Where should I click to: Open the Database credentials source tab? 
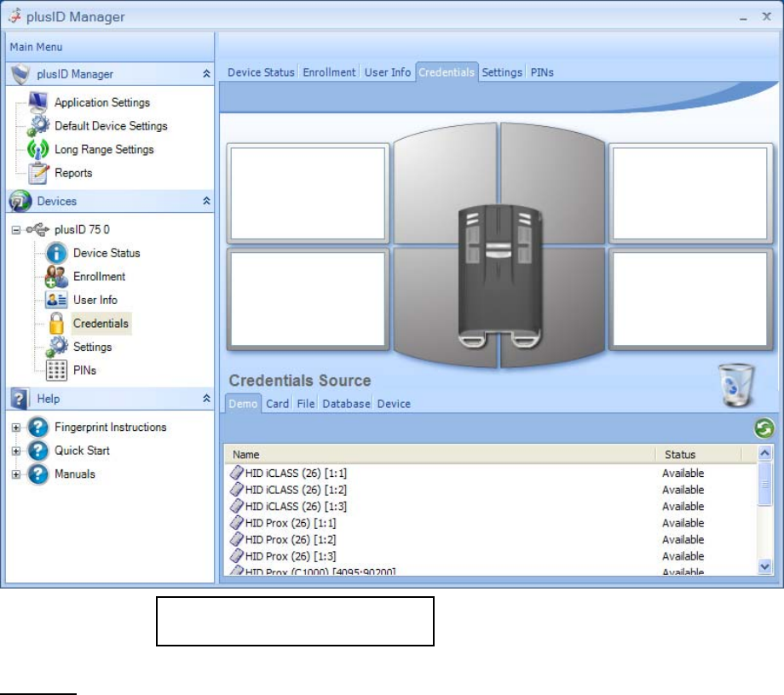pos(346,404)
